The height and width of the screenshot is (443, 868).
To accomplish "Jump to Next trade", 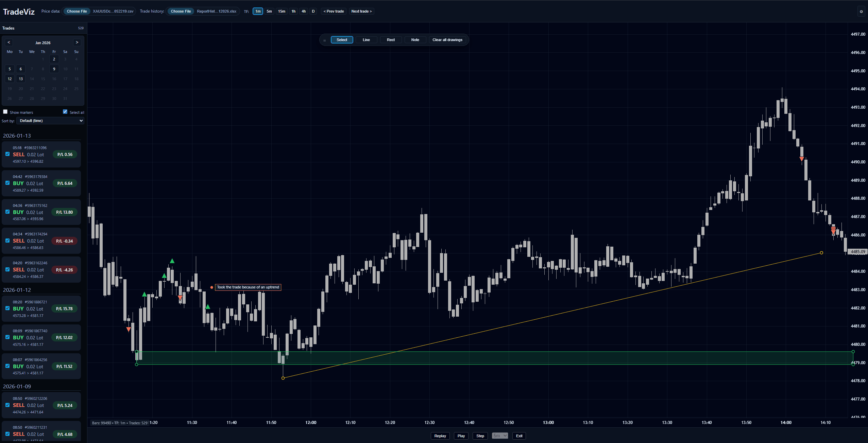I will pyautogui.click(x=361, y=11).
